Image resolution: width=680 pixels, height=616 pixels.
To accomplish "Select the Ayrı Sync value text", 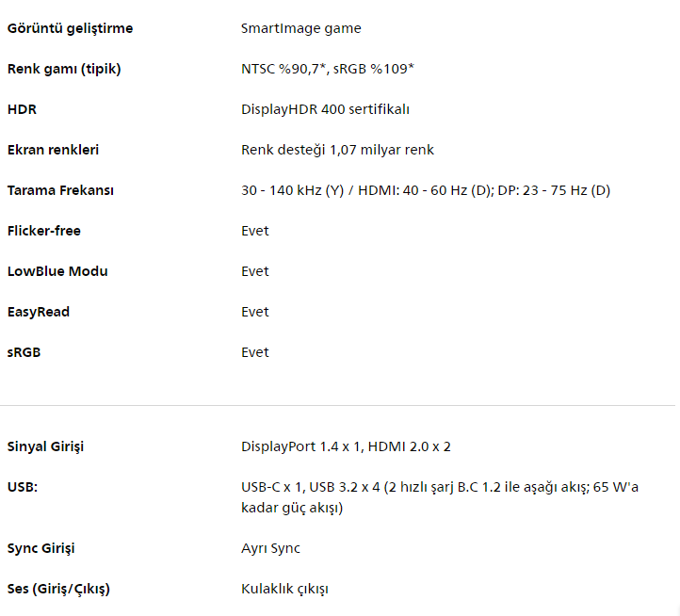I will coord(270,548).
